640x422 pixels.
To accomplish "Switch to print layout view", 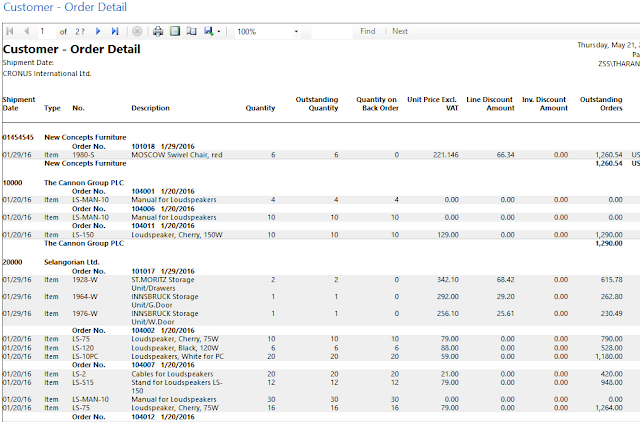I will pos(174,32).
